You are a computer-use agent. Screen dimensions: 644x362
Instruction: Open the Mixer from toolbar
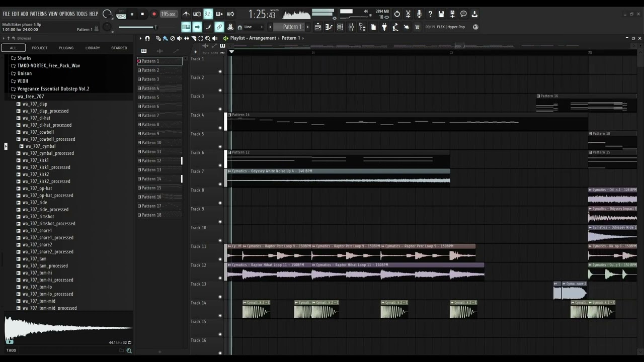(x=351, y=27)
